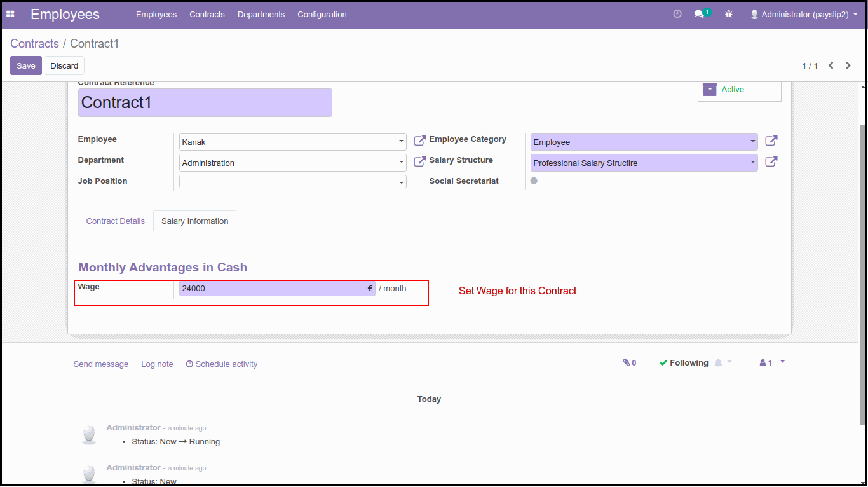Go to next record arrow
The image size is (868, 487).
coord(848,65)
